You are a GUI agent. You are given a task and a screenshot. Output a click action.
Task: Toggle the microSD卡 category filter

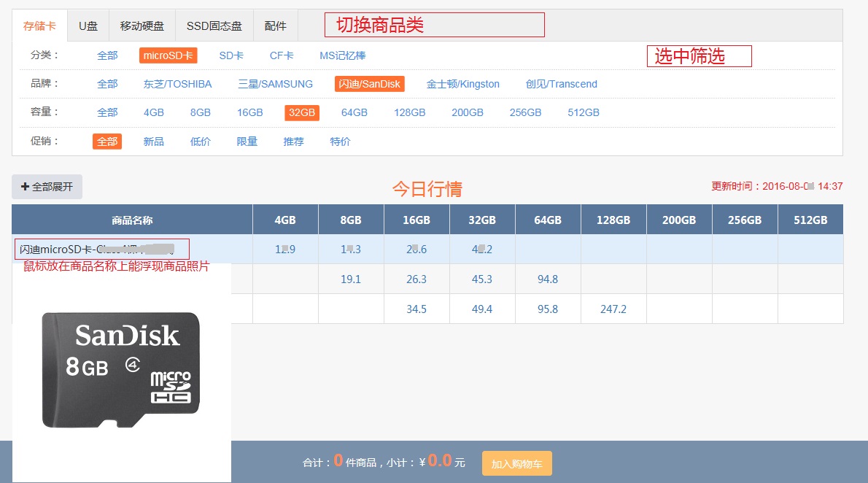click(x=168, y=55)
